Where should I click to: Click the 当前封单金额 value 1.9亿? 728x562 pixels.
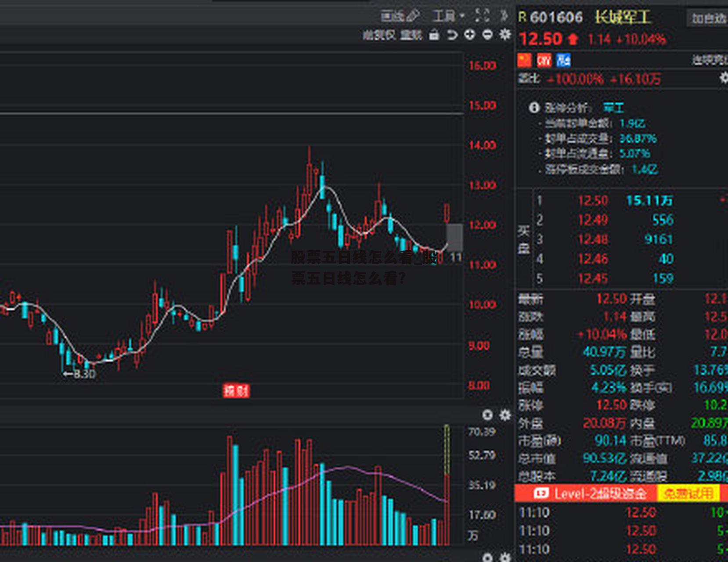[632, 123]
